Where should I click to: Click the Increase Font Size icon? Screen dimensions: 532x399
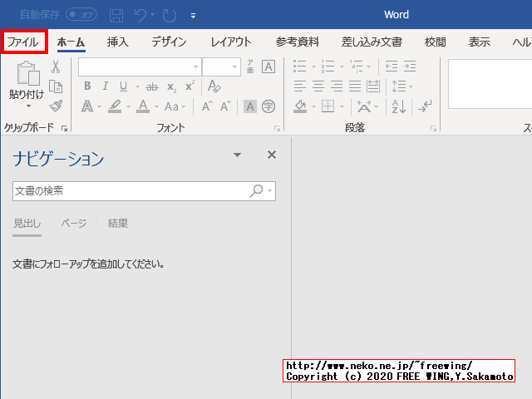(x=207, y=106)
